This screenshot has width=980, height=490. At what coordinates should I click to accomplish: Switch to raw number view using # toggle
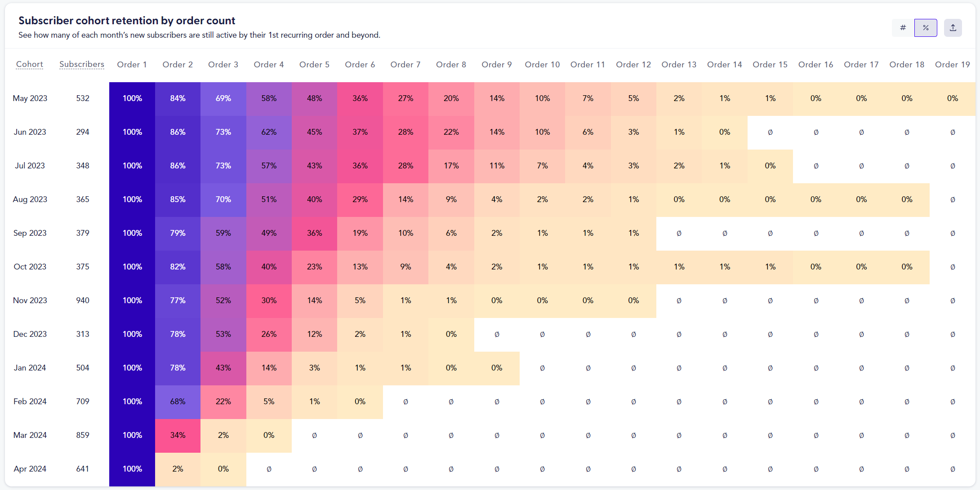pos(903,27)
